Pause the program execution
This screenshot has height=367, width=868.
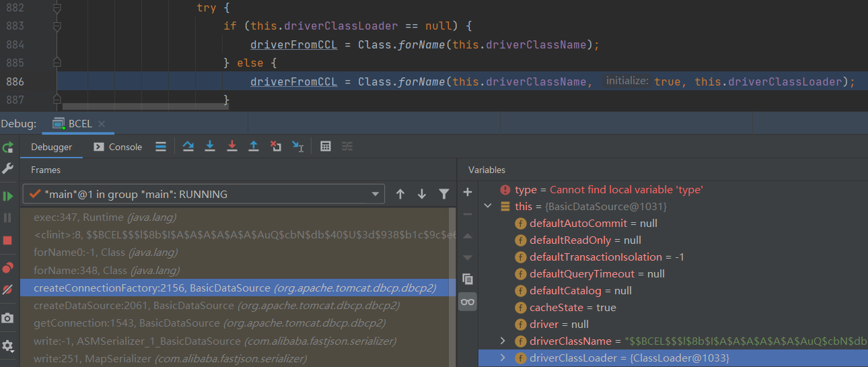(7, 218)
